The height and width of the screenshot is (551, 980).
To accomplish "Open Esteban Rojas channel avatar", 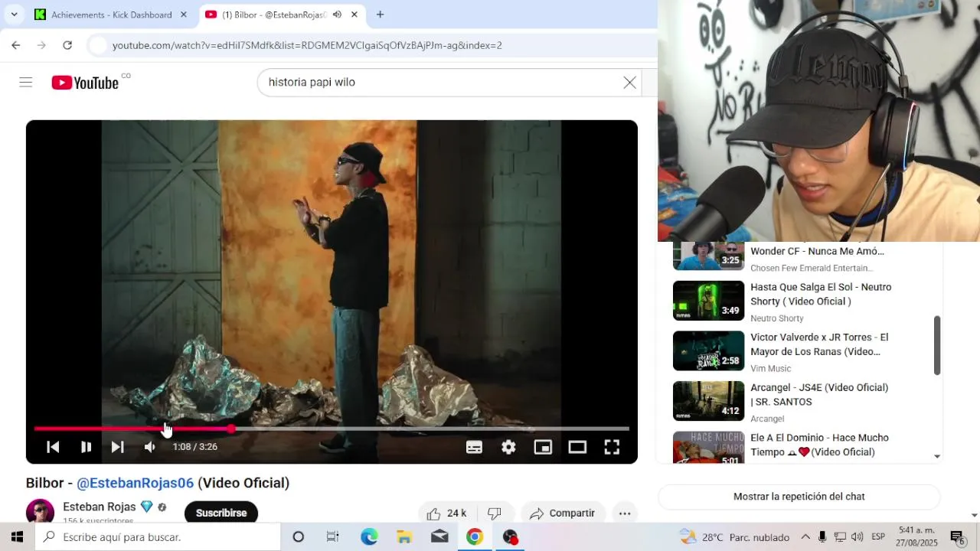I will pyautogui.click(x=40, y=512).
